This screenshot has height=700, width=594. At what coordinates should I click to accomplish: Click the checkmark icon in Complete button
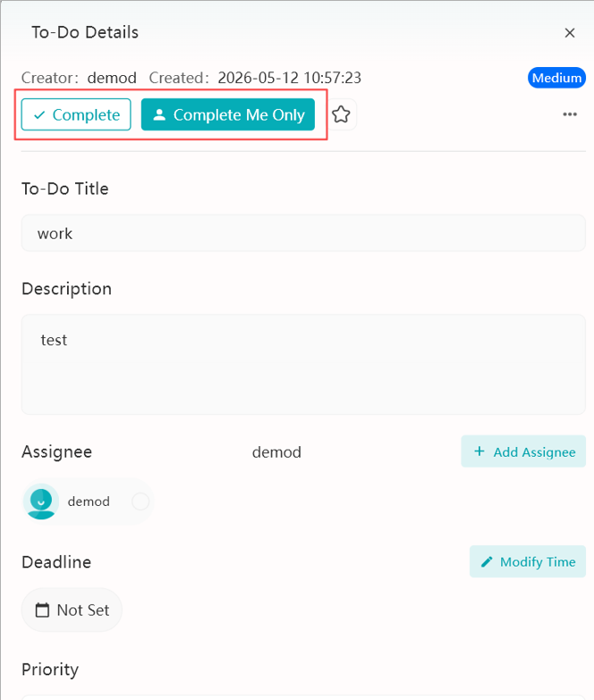pos(39,114)
